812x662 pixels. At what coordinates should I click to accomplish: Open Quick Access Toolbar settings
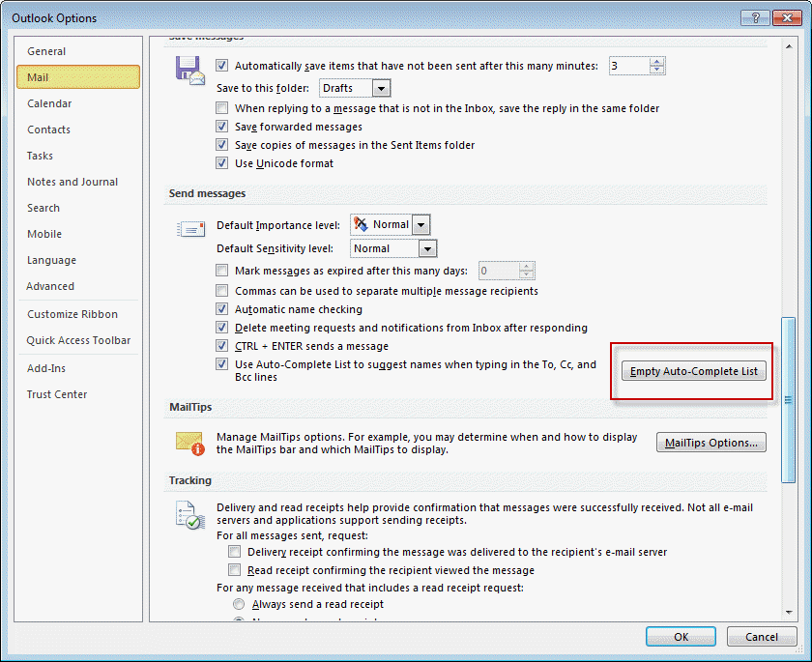[78, 340]
